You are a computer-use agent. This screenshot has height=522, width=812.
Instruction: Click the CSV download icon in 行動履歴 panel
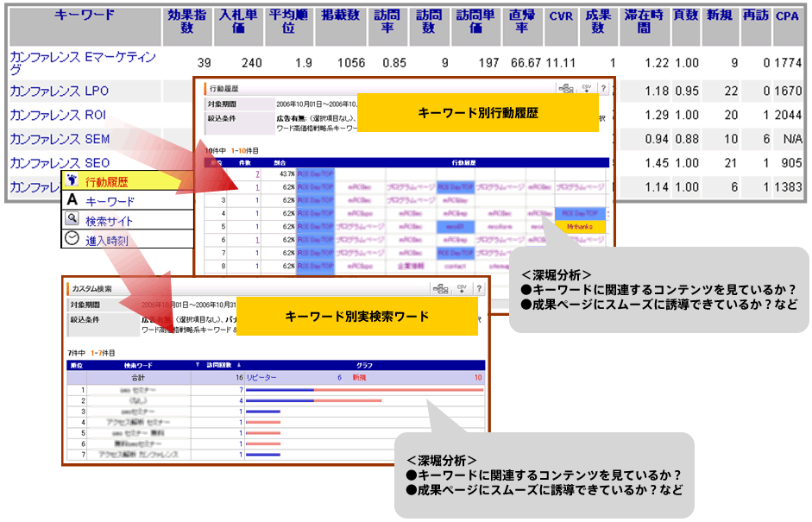[584, 89]
